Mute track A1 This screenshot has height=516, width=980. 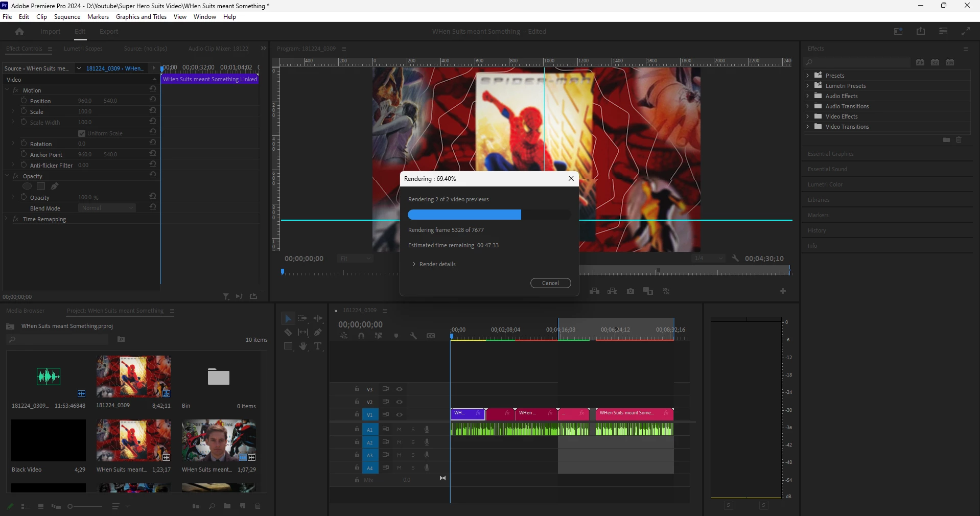click(400, 430)
